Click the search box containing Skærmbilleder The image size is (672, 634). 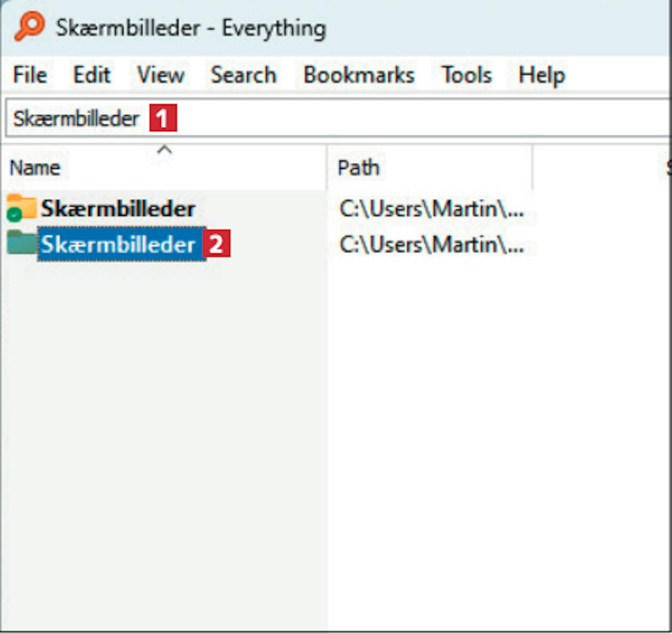pyautogui.click(x=338, y=119)
